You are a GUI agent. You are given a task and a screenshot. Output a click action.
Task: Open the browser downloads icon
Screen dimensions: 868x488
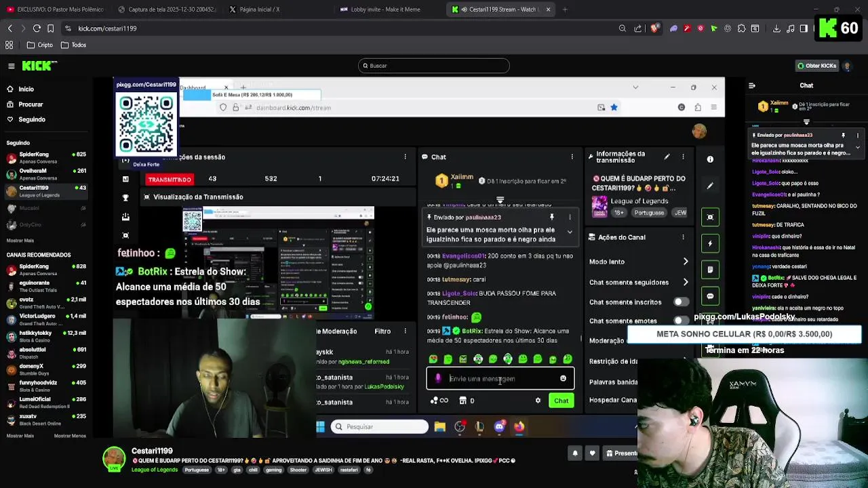776,28
